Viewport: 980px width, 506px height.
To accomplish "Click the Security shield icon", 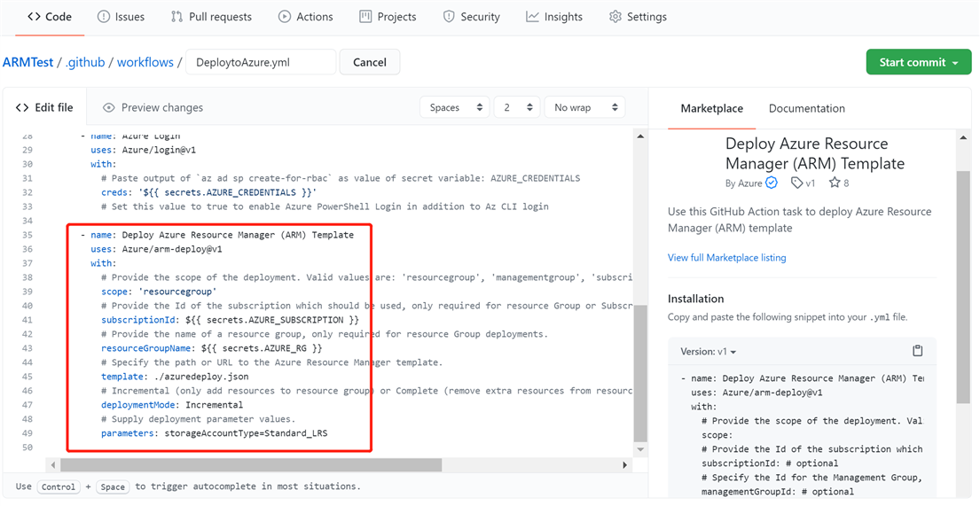I will click(x=449, y=17).
